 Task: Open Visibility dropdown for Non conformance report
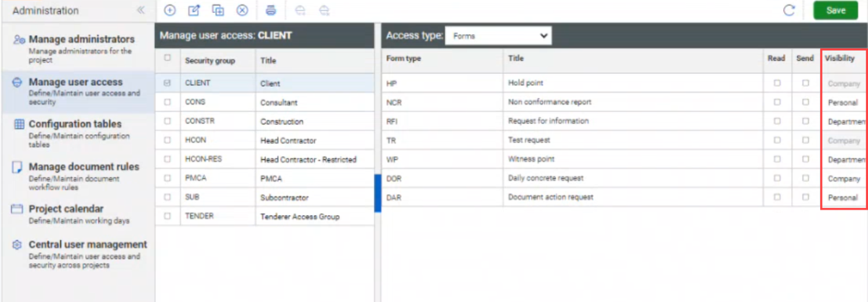coord(843,103)
